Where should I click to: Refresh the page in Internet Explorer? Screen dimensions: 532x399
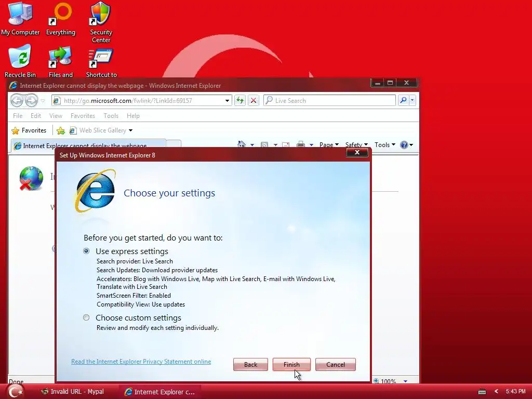240,100
